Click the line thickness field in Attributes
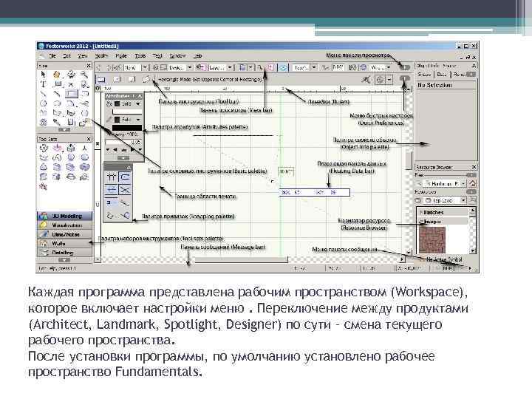Viewport: 532px width, 399px height. click(124, 142)
